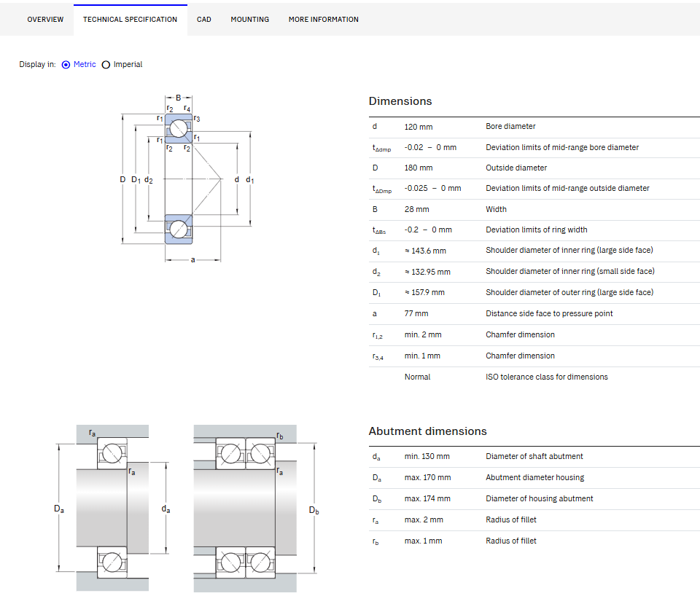Click the Width description in the B row

(x=496, y=210)
